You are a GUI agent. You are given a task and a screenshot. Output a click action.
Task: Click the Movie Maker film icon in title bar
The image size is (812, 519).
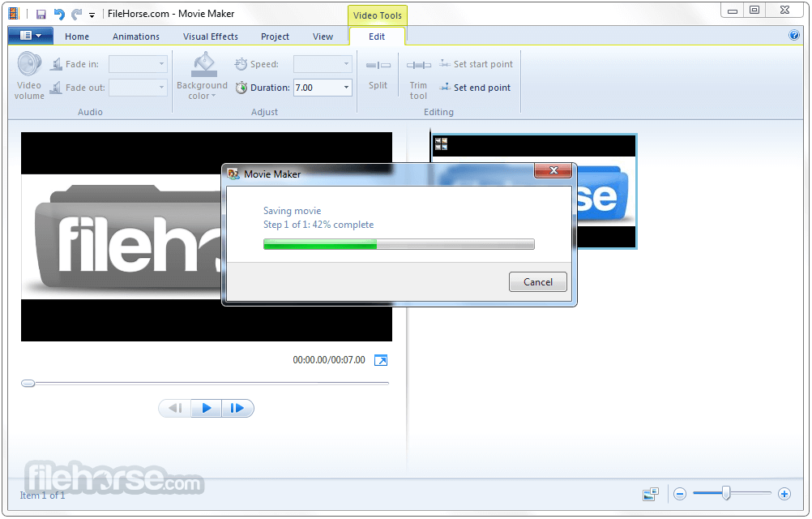14,14
